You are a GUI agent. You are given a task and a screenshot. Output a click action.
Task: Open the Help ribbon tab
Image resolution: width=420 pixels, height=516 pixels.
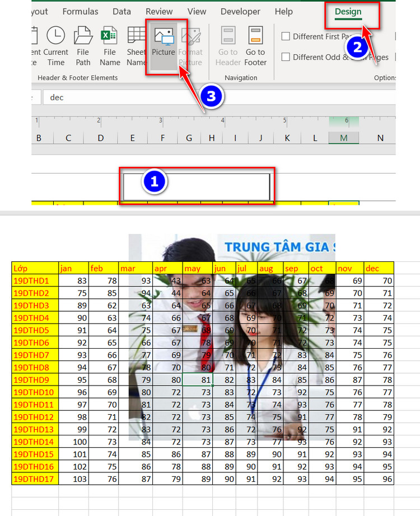tap(283, 12)
